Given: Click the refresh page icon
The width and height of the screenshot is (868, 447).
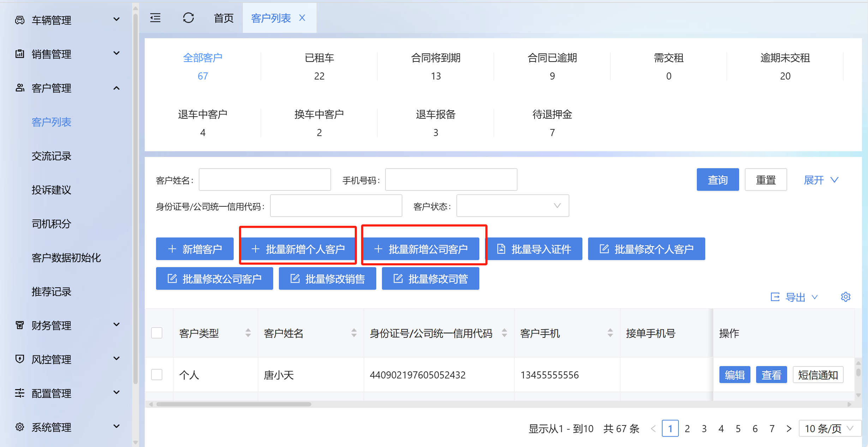Looking at the screenshot, I should tap(188, 18).
